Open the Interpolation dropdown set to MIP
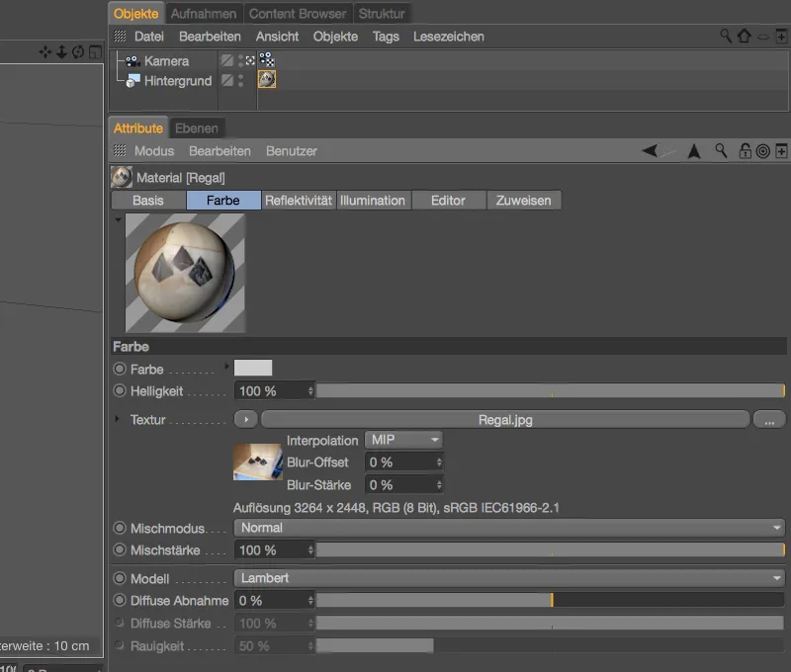Image resolution: width=791 pixels, height=672 pixels. [x=403, y=440]
